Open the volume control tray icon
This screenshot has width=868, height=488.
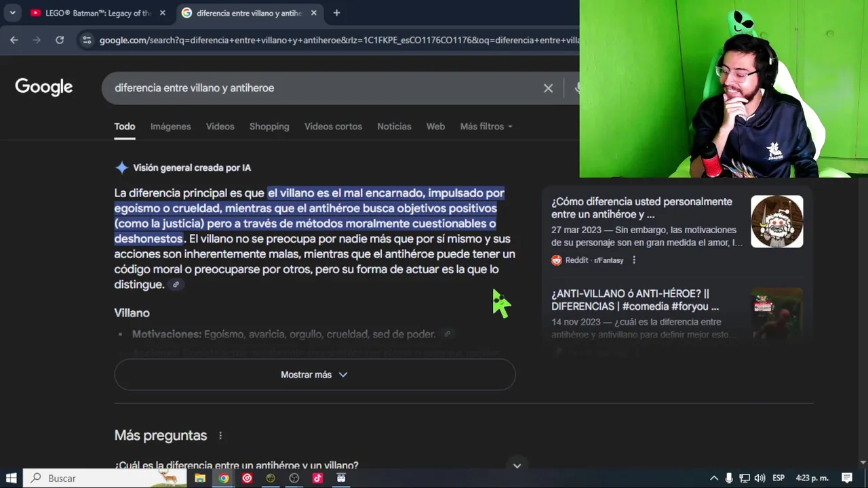[759, 478]
